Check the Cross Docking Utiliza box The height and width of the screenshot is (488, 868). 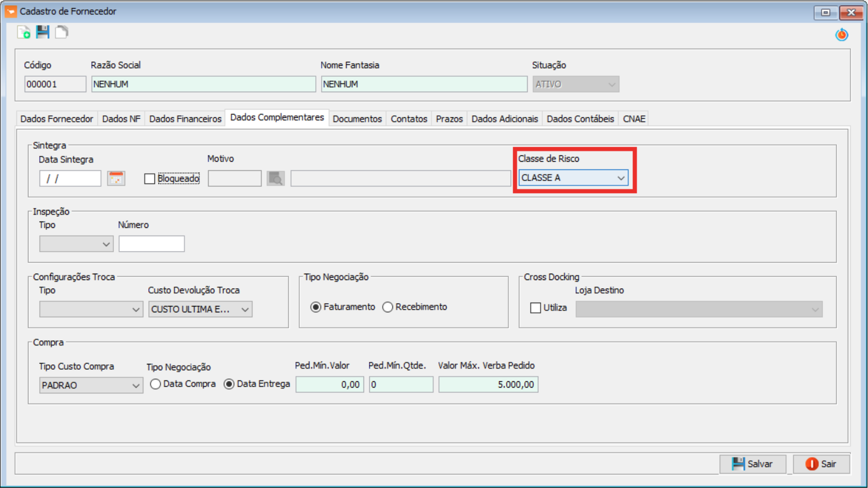(x=535, y=308)
